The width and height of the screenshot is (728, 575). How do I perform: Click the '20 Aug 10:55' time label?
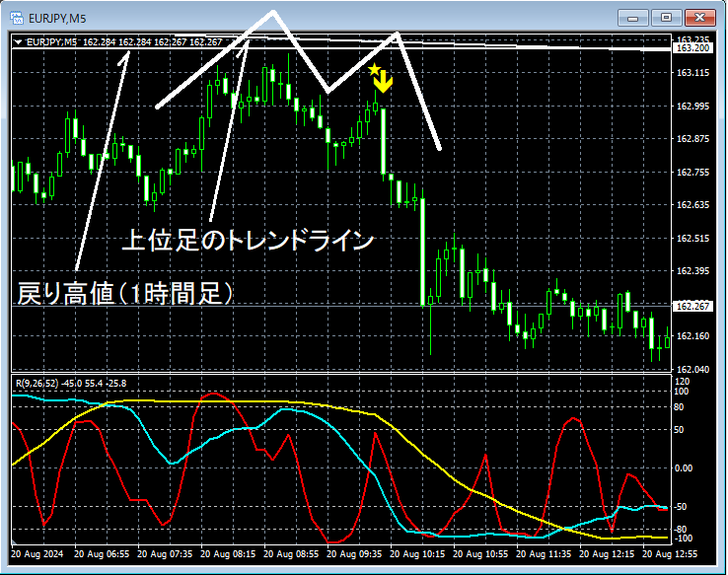(480, 553)
